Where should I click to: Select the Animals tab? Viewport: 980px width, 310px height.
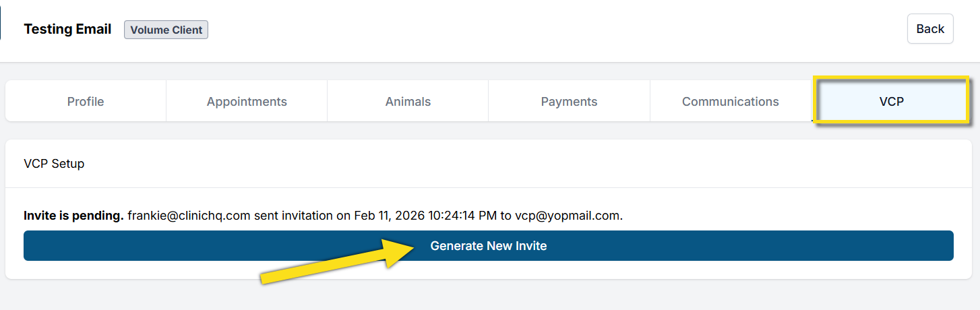click(408, 102)
